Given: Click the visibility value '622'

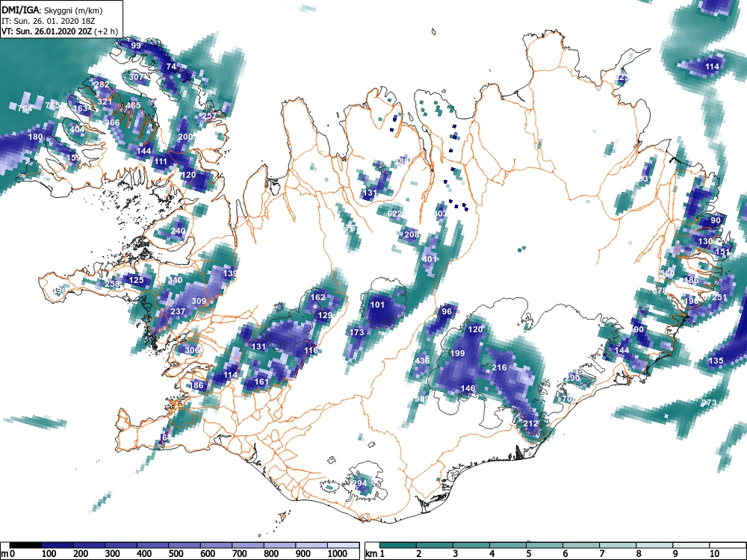Looking at the screenshot, I should 394,214.
